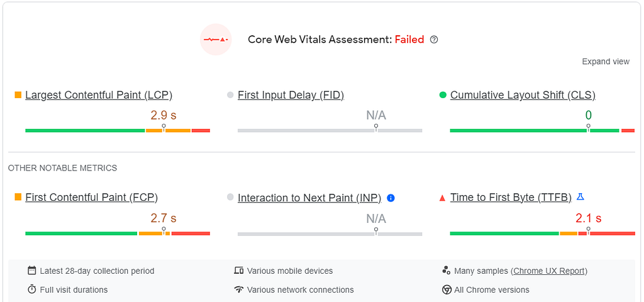Image resolution: width=644 pixels, height=302 pixels.
Task: Click the TTFB 2.1 s value
Action: 588,218
